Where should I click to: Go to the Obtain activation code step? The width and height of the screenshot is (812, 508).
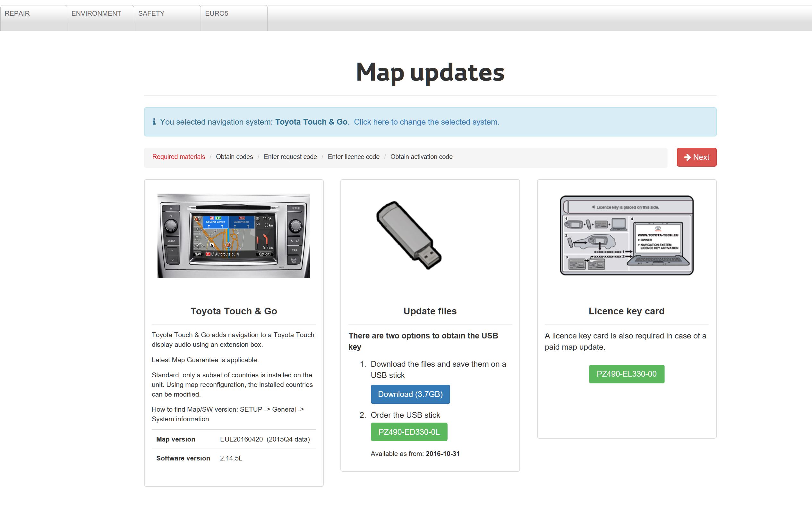421,157
